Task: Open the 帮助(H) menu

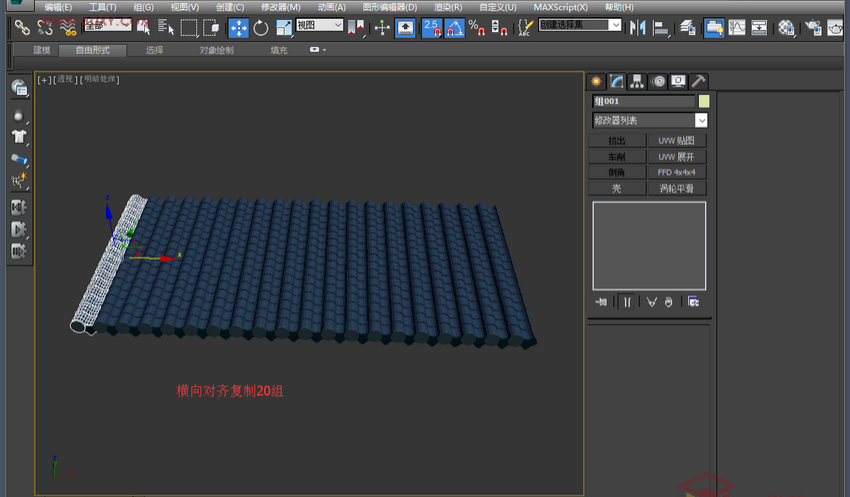Action: [x=619, y=7]
